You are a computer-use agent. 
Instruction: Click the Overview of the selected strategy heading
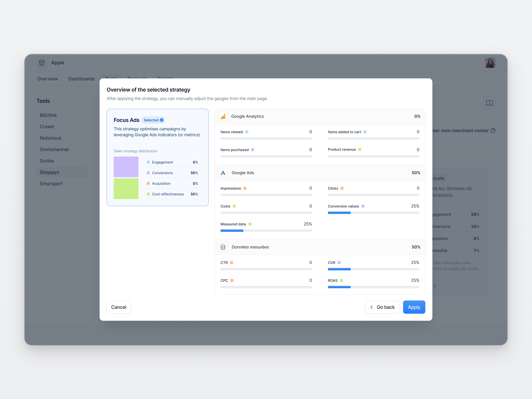pyautogui.click(x=148, y=90)
